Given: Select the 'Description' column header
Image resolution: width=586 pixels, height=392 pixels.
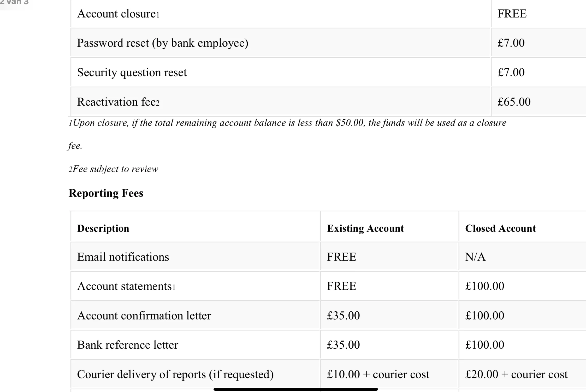Looking at the screenshot, I should 103,229.
